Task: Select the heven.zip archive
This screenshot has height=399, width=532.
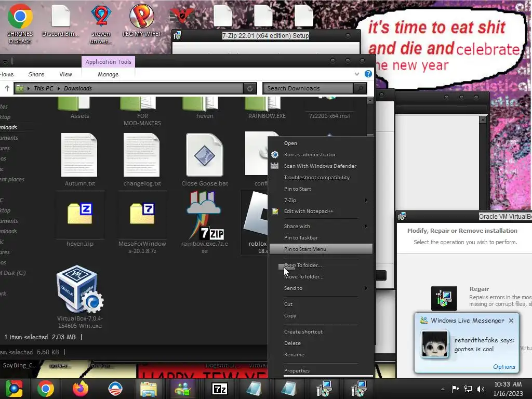Action: click(79, 220)
